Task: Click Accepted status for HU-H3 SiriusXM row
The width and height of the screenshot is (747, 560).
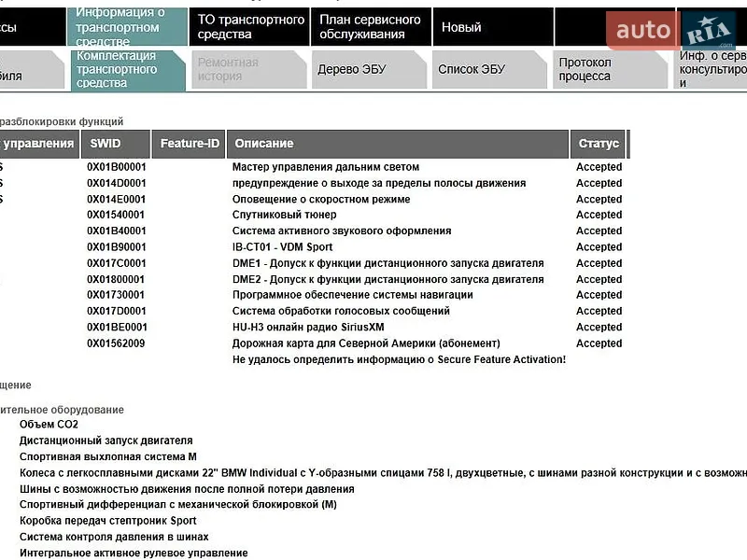Action: point(599,328)
